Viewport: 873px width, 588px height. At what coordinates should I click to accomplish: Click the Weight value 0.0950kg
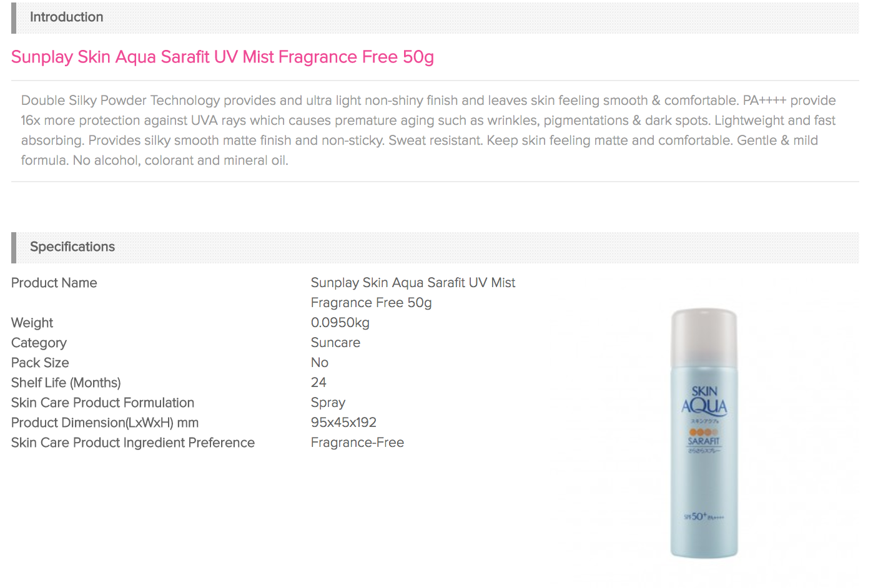pyautogui.click(x=340, y=323)
